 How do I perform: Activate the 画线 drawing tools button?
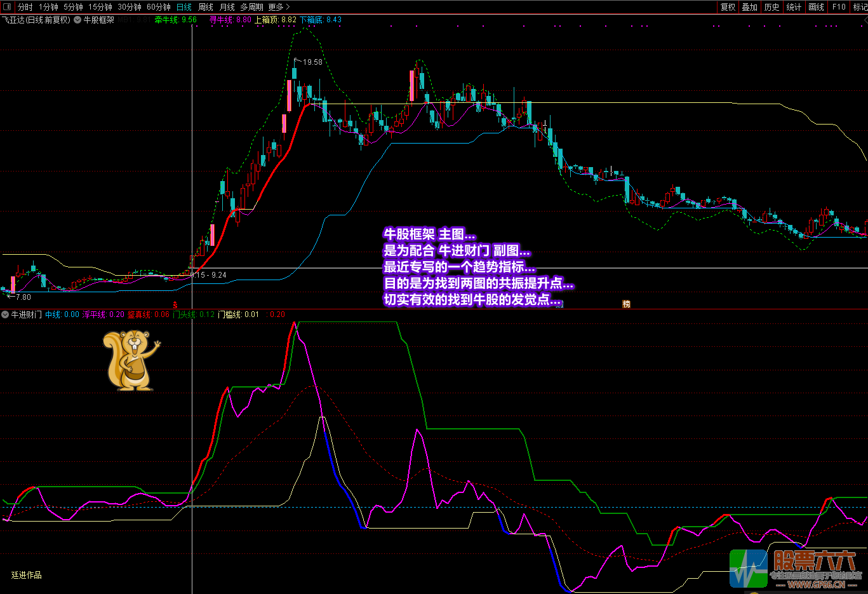[x=817, y=7]
